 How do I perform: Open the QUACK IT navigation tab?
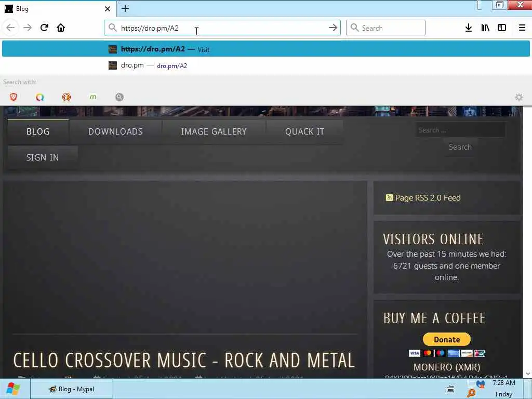pos(304,131)
